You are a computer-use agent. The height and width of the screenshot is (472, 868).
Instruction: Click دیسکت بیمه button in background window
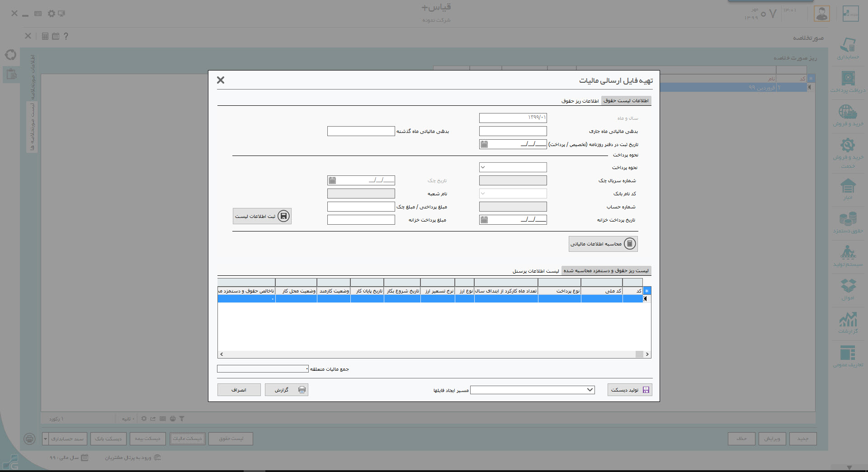coord(147,439)
